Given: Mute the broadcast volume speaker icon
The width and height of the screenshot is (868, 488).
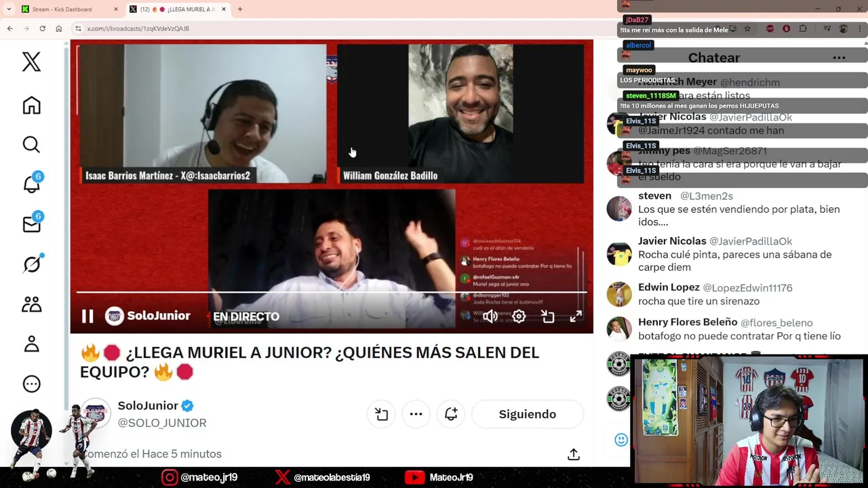Looking at the screenshot, I should pyautogui.click(x=490, y=316).
